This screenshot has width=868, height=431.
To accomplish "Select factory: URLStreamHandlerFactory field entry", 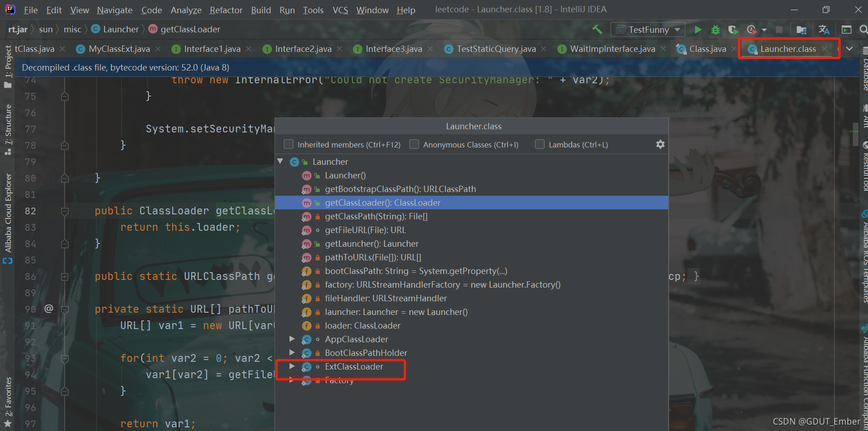I will coord(472,284).
